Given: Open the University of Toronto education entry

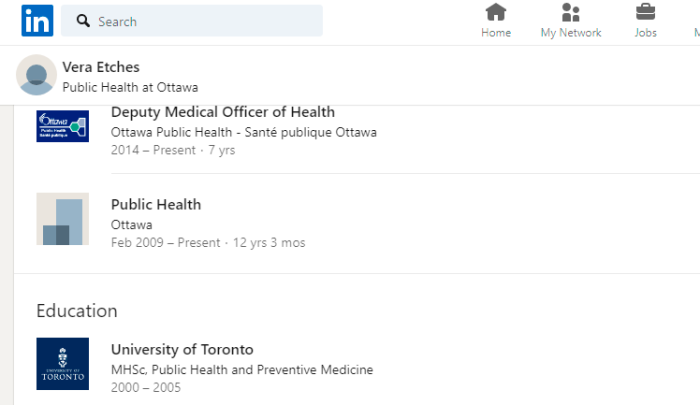Looking at the screenshot, I should click(x=182, y=349).
